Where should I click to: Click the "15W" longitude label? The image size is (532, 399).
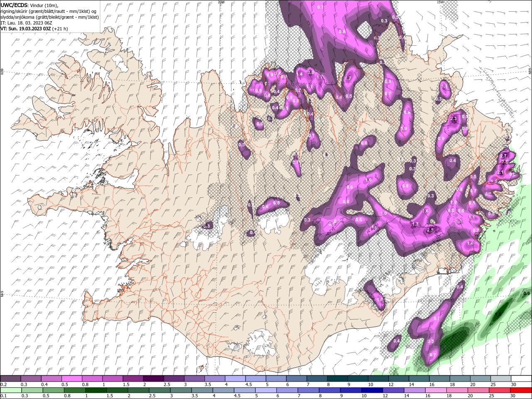click(440, 2)
